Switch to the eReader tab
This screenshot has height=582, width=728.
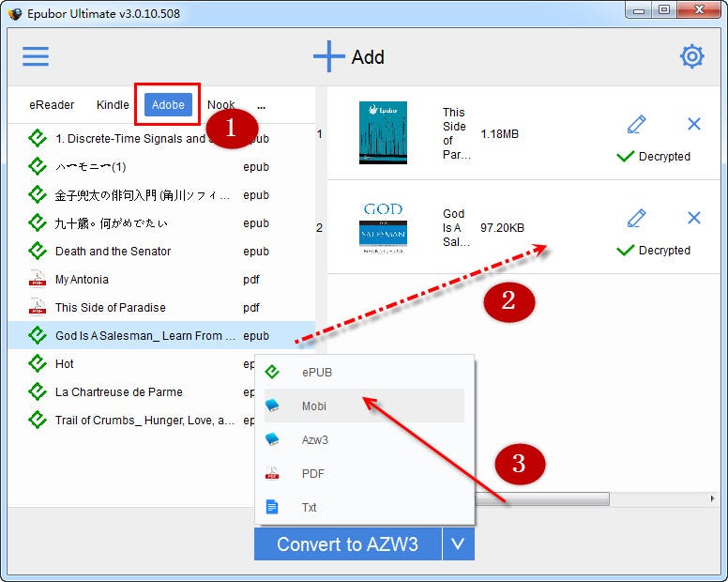pyautogui.click(x=52, y=105)
